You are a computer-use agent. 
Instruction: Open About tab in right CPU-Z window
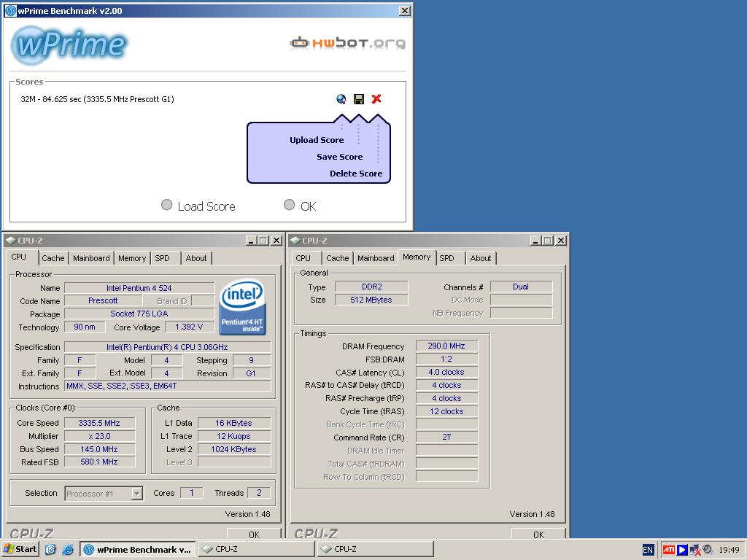pyautogui.click(x=480, y=258)
